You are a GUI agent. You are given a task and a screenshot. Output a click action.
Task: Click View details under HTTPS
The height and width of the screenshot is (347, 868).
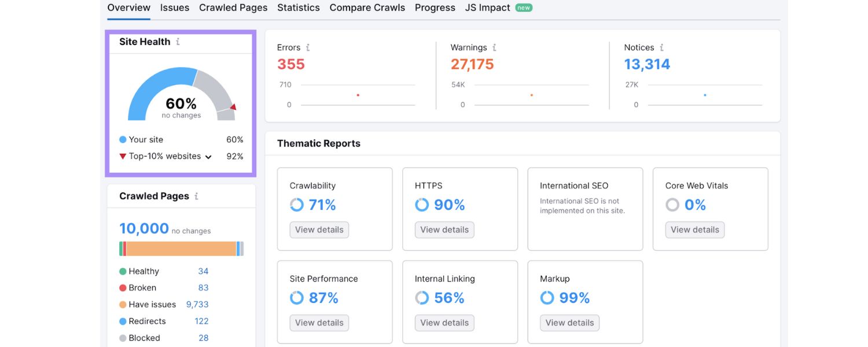pos(444,230)
